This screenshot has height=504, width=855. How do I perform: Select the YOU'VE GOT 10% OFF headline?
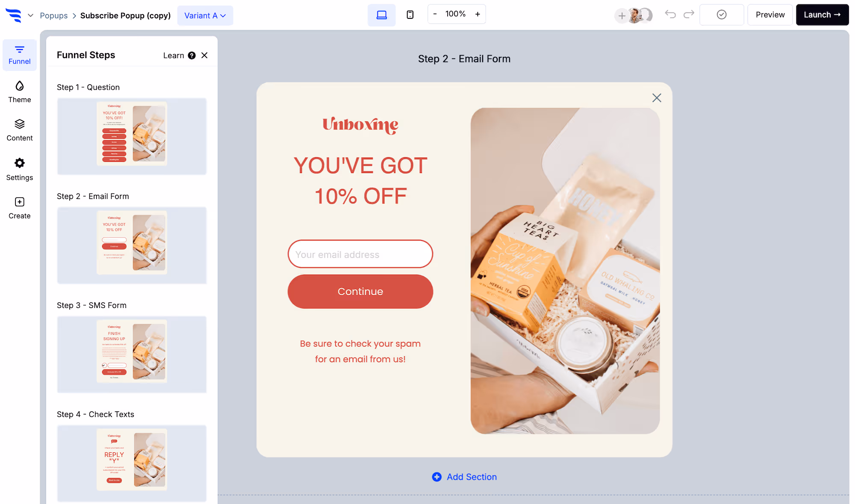[360, 181]
